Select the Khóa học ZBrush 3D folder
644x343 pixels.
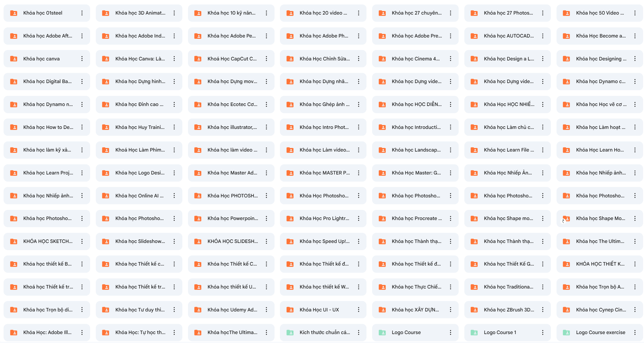(x=507, y=310)
